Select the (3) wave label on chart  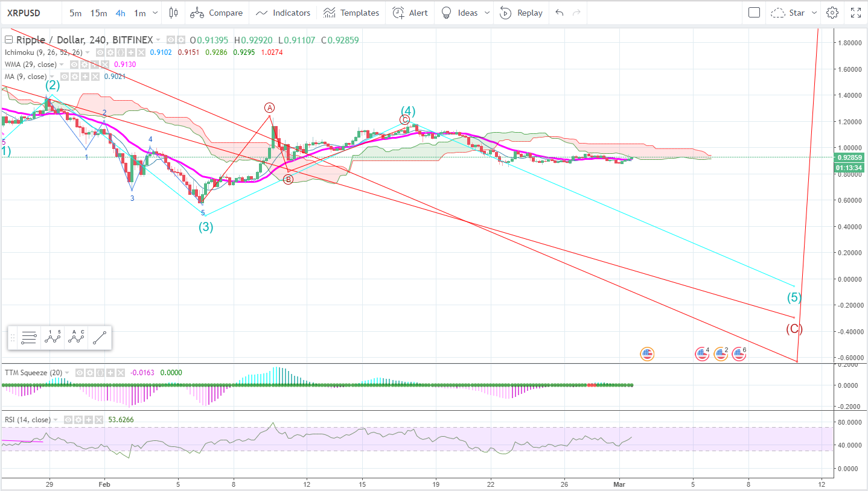pyautogui.click(x=206, y=227)
